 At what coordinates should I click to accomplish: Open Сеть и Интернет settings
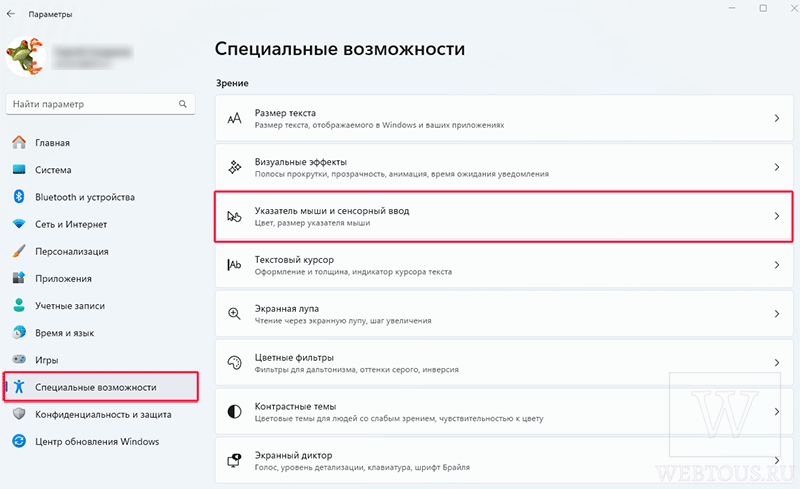101,224
